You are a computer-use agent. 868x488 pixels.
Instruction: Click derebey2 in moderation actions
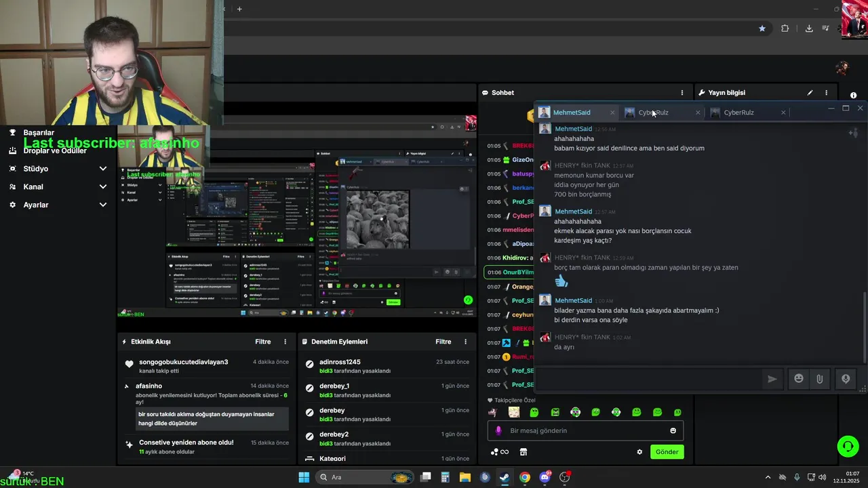pos(334,434)
